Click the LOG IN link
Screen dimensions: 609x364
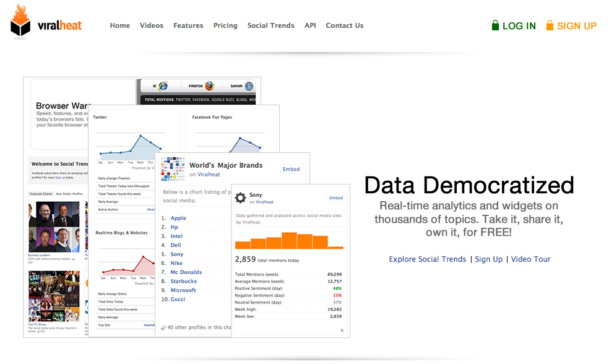[x=519, y=26]
